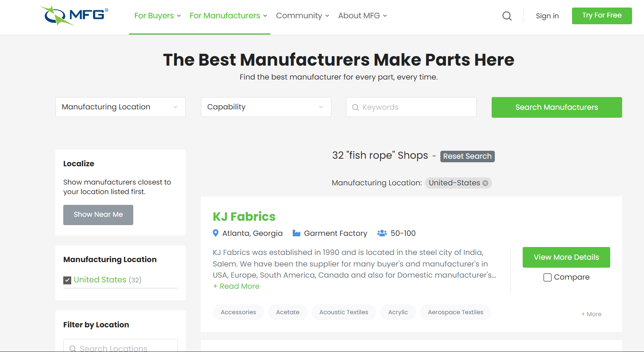Click the factory icon beside Garment Factory

click(296, 233)
